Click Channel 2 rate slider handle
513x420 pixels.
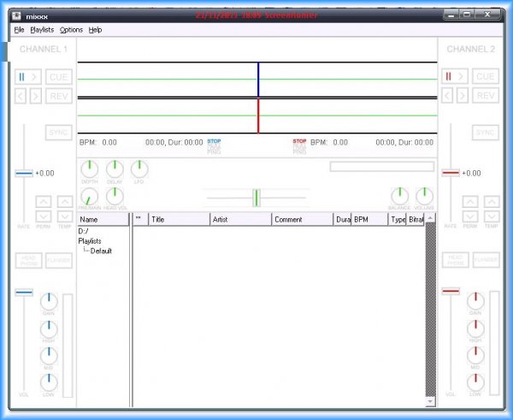pos(451,173)
